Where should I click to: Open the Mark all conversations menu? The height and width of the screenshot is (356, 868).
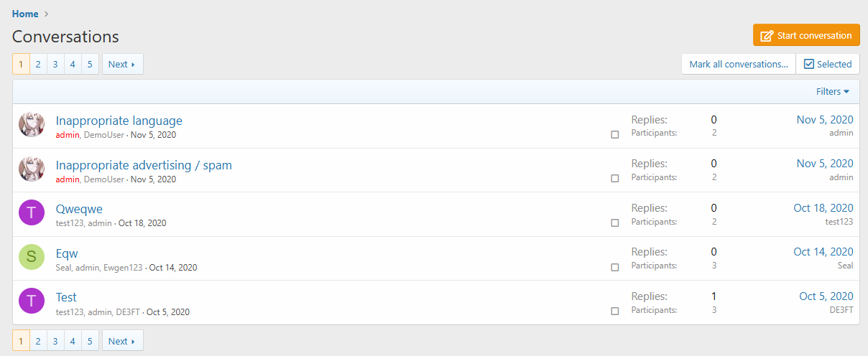coord(739,65)
